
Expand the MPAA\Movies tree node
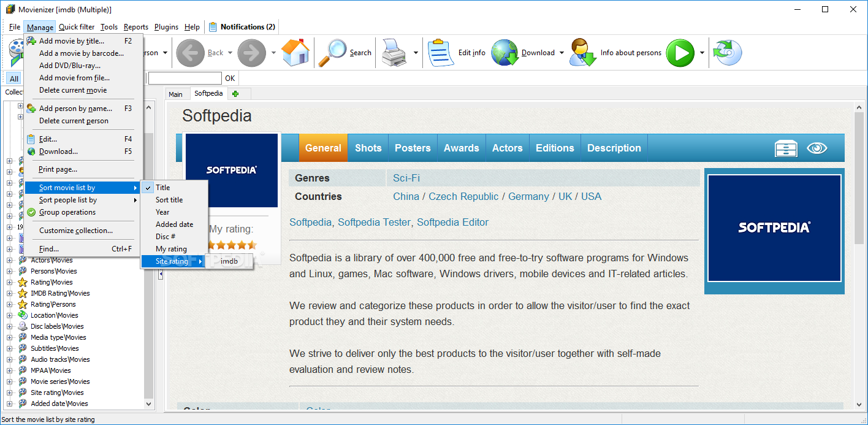click(x=9, y=370)
